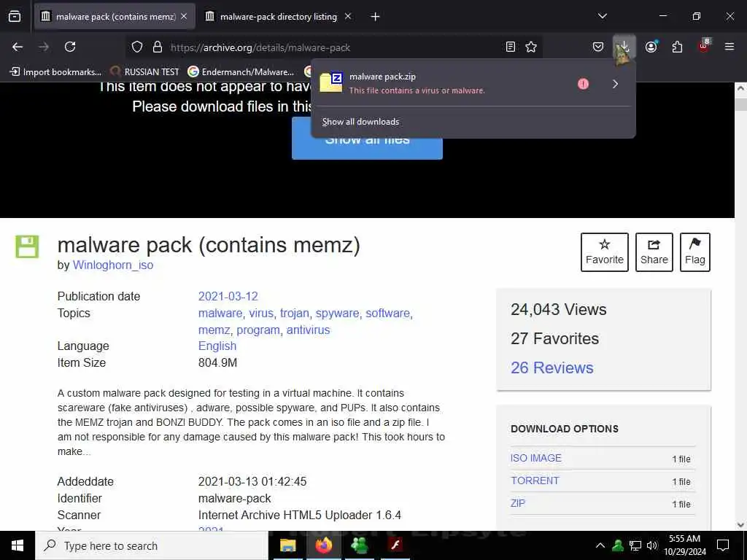The height and width of the screenshot is (560, 747).
Task: Open tracking protection shield icon
Action: pos(137,47)
